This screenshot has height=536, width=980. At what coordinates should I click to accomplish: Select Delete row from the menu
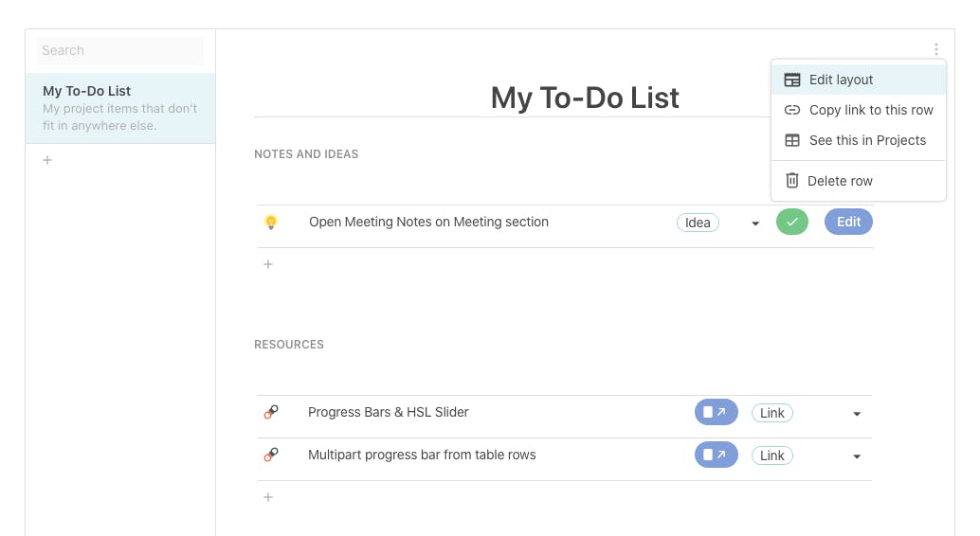click(x=840, y=181)
